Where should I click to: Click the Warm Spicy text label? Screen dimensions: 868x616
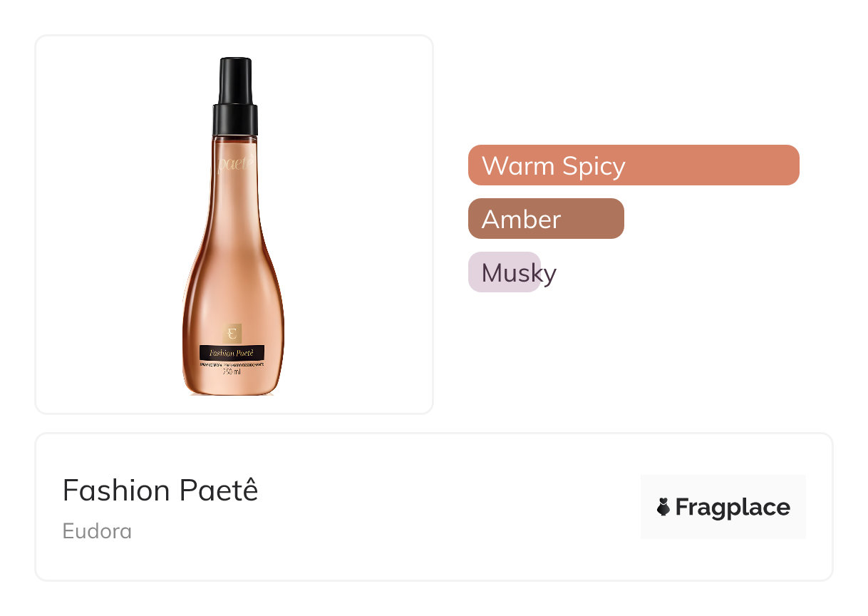(x=553, y=165)
